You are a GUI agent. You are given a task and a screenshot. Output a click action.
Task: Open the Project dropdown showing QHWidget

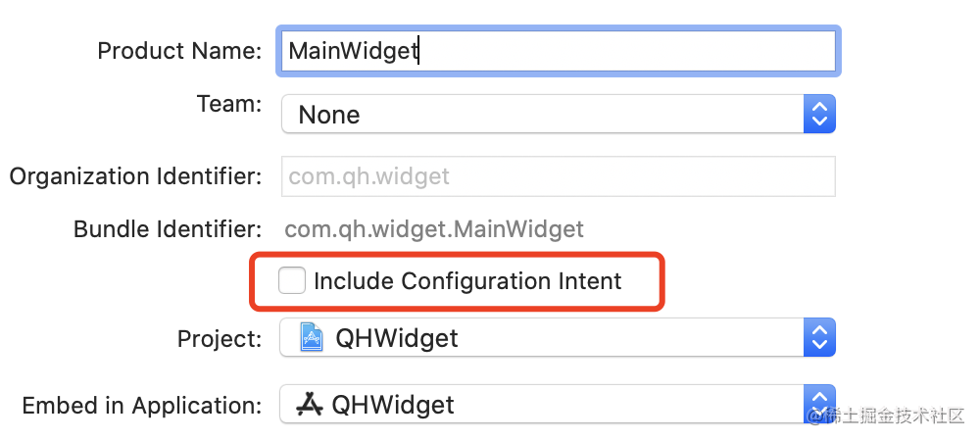coord(559,337)
